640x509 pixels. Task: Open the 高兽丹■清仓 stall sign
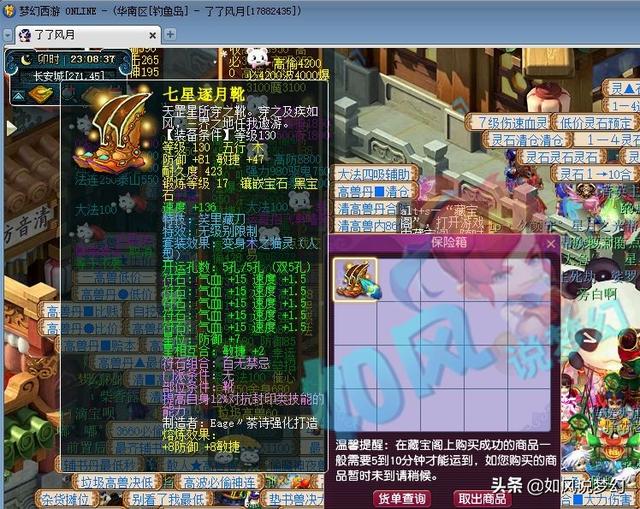[x=376, y=191]
